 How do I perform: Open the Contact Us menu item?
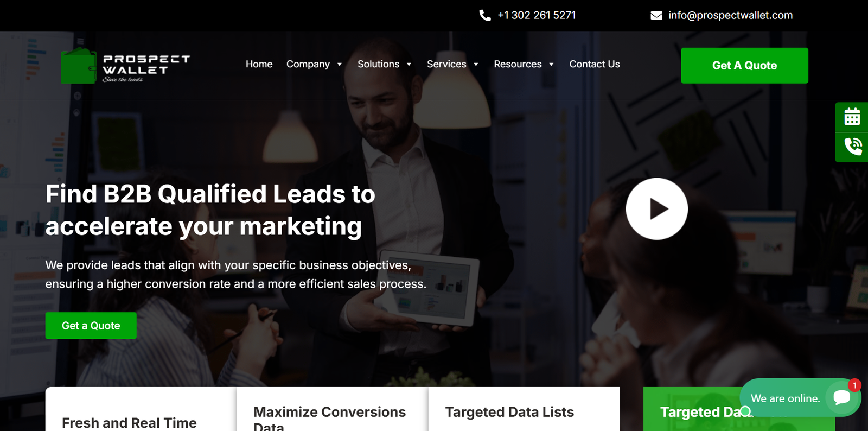pos(595,64)
